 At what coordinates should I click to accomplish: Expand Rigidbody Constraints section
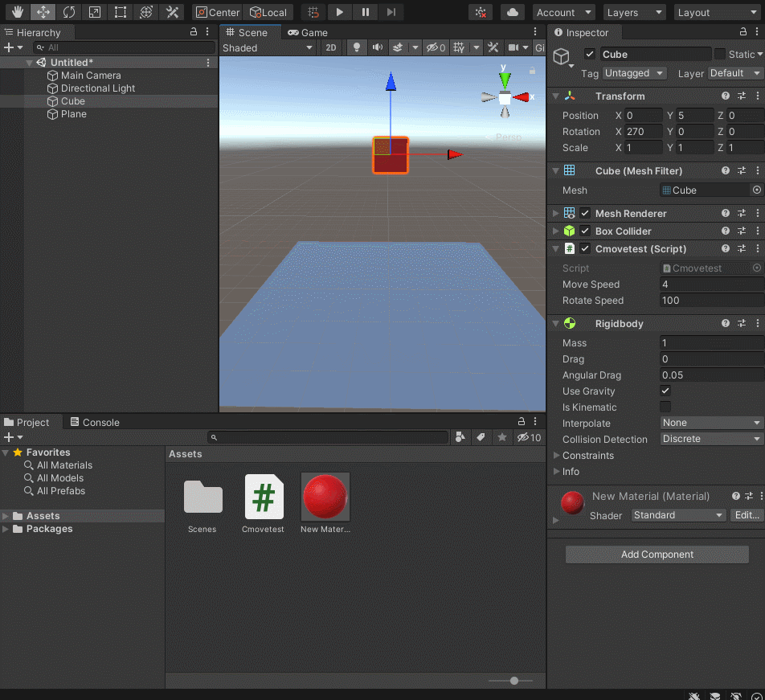click(556, 455)
